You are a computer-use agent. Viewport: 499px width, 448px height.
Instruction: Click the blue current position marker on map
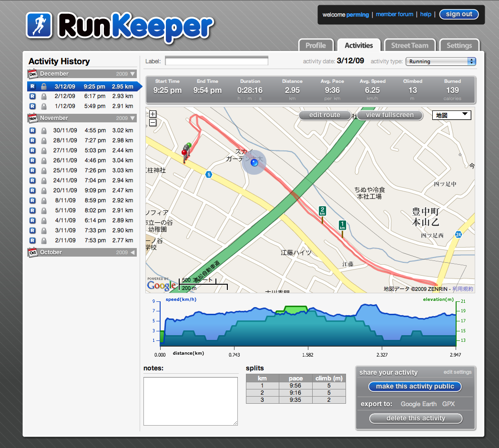[x=254, y=163]
